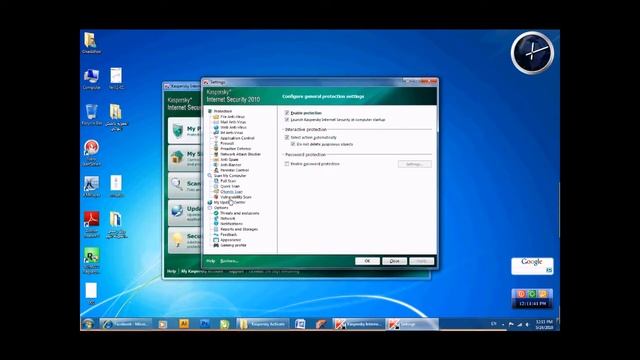Image resolution: width=640 pixels, height=360 pixels.
Task: Open My Kaspersky Account link
Action: [x=202, y=271]
